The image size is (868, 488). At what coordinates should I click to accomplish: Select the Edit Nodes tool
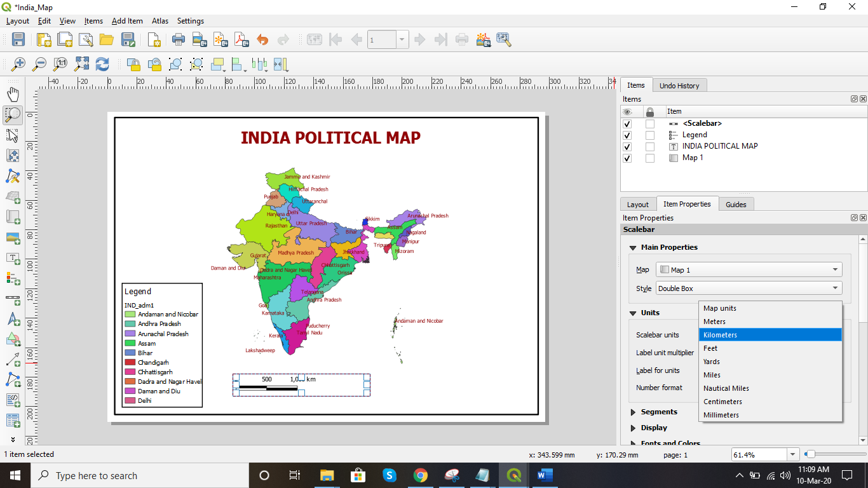pyautogui.click(x=13, y=176)
